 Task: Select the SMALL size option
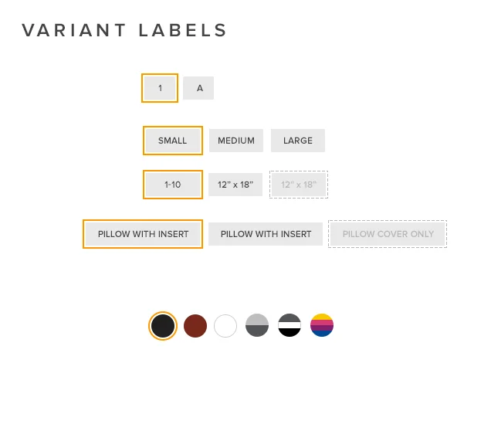coord(173,141)
